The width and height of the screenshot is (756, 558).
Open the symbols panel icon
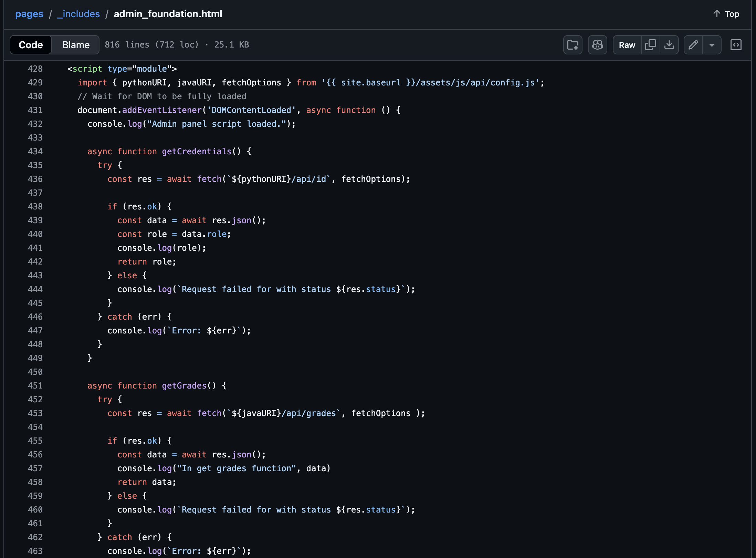click(736, 45)
